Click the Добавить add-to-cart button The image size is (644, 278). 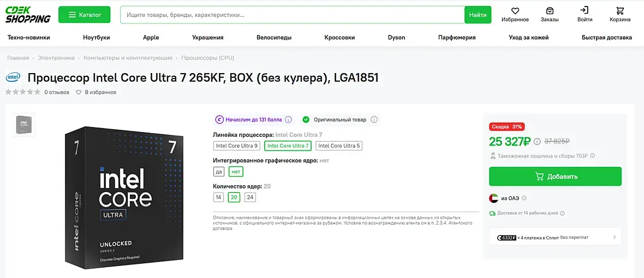tap(555, 176)
